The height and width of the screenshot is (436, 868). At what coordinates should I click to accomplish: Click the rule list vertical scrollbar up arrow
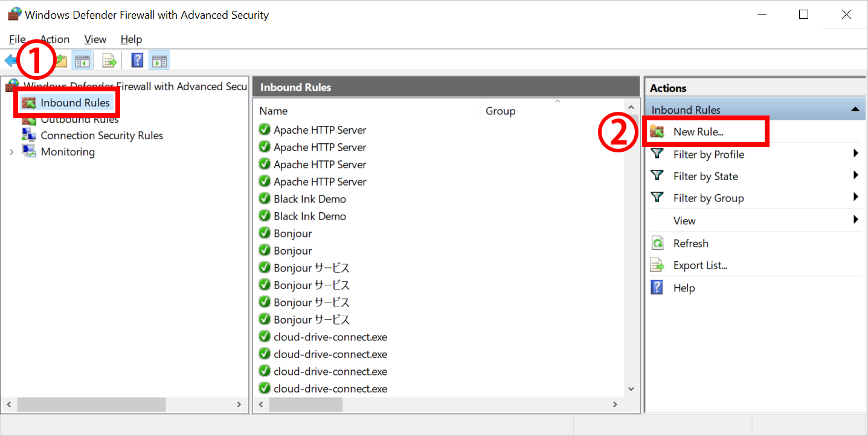631,108
